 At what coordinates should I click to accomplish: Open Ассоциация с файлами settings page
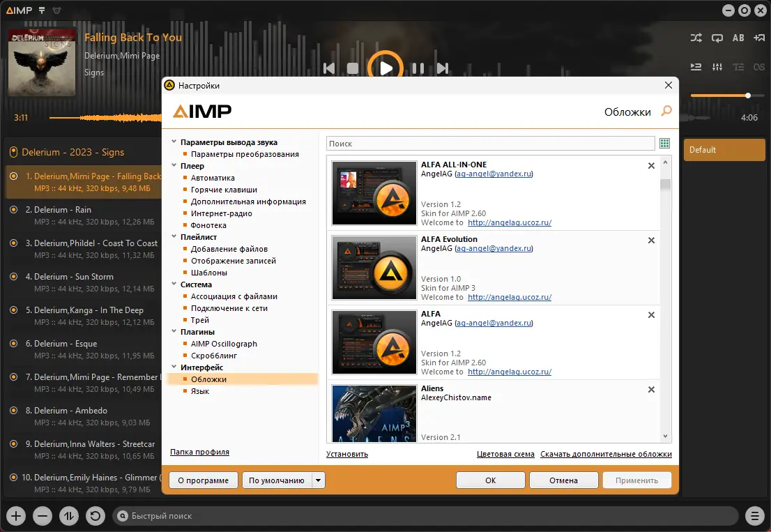[234, 296]
